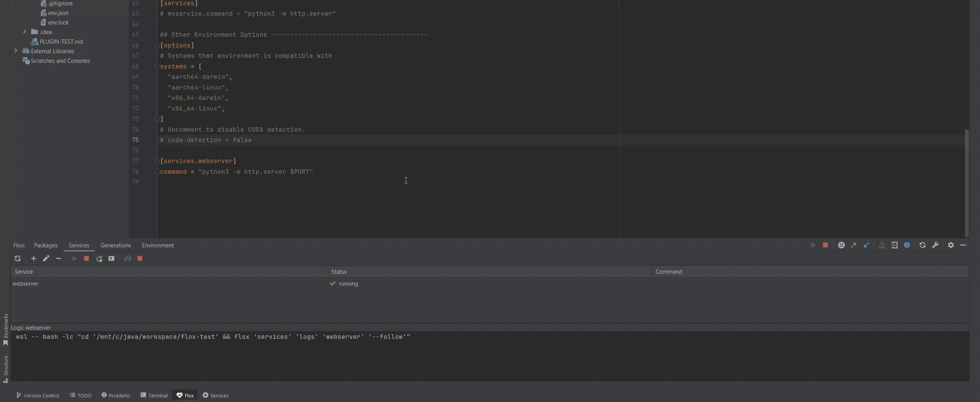This screenshot has height=402, width=980.
Task: Open the wrench configuration icon
Action: pos(935,245)
